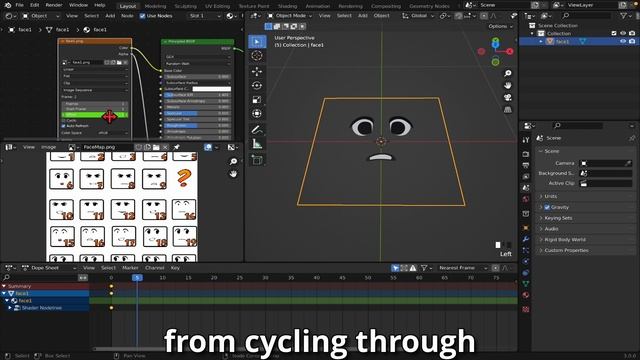Toggle camera view icon in viewport
The image size is (640, 360).
507,98
